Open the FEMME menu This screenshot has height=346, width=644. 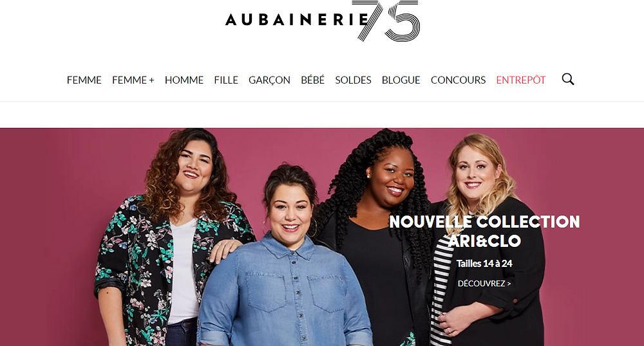click(84, 80)
